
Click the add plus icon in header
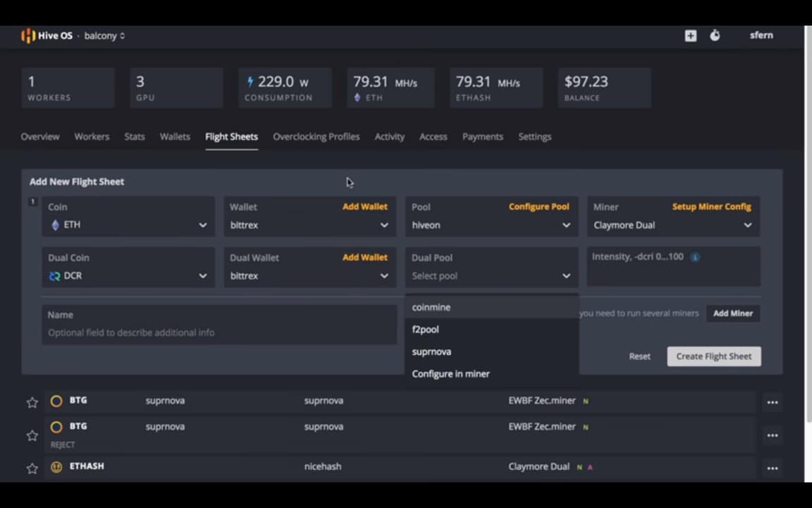[690, 35]
